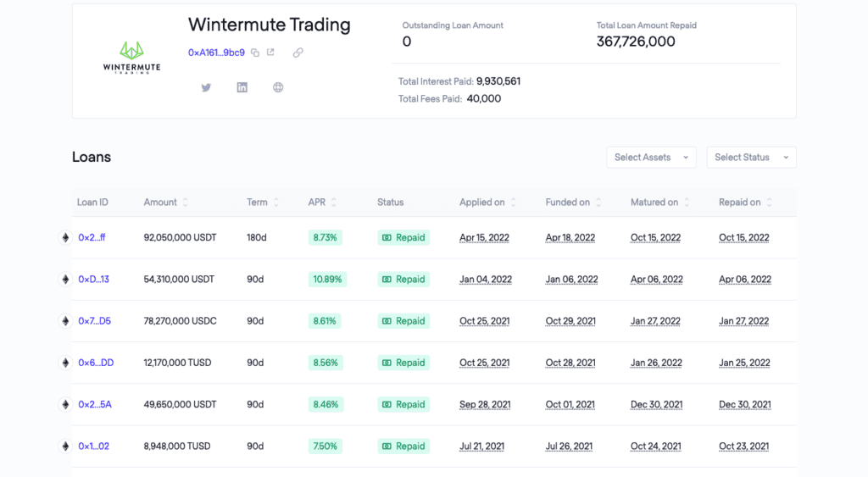This screenshot has height=477, width=868.
Task: Open wallet address link 0xA161...9bc9
Action: pyautogui.click(x=216, y=53)
